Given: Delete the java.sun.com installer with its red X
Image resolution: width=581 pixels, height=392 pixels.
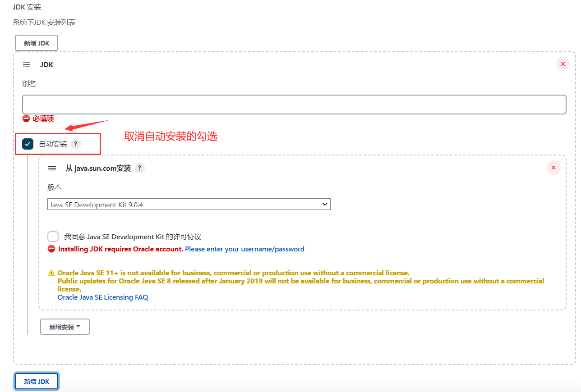Looking at the screenshot, I should 553,168.
